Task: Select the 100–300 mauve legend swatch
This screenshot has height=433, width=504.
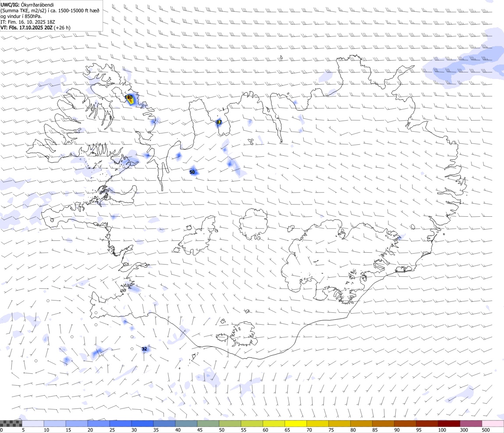Action: 471,423
